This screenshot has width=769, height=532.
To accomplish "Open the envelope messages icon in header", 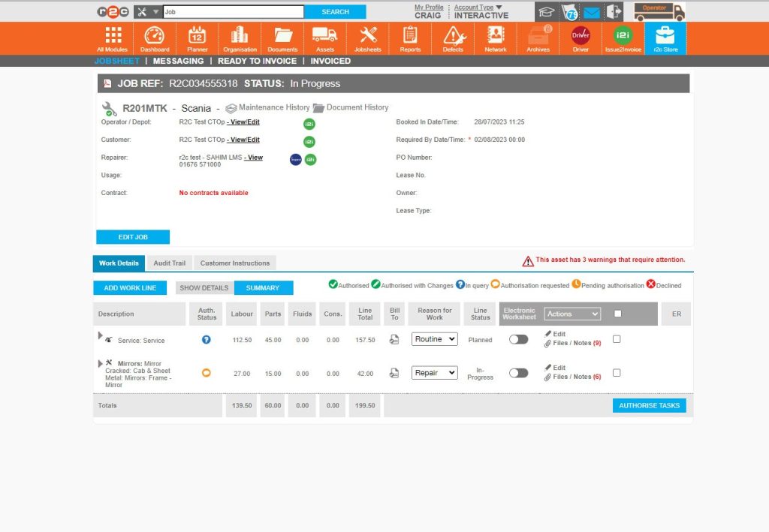I will (x=592, y=12).
